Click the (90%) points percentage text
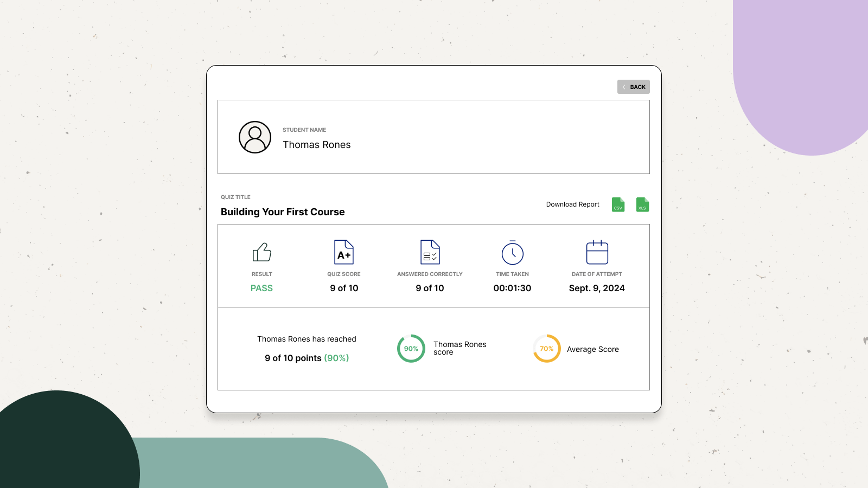Screen dimensions: 868x488 336,358
